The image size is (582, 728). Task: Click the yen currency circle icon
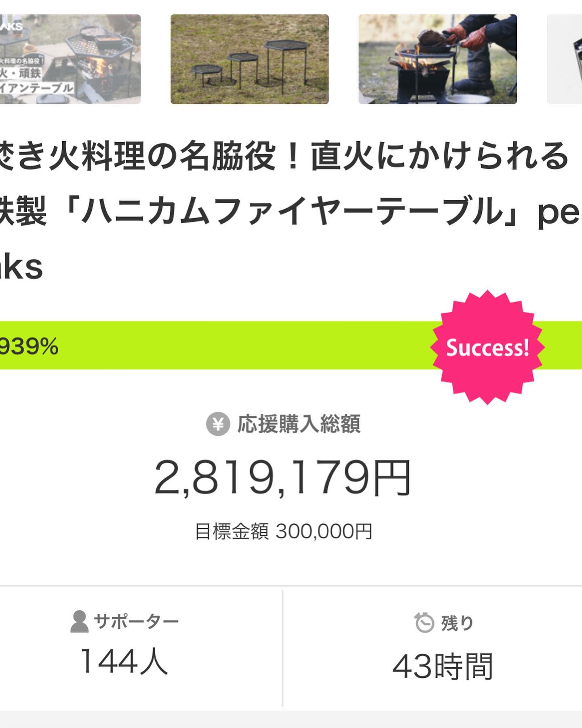tap(218, 424)
